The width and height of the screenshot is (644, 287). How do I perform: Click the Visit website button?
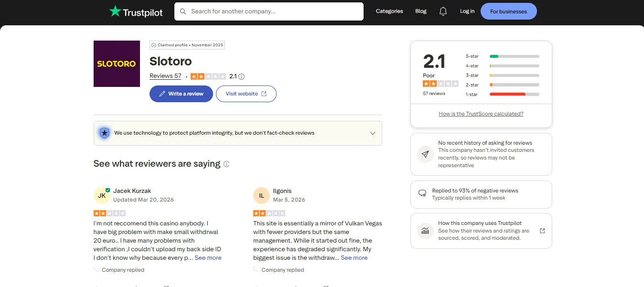click(x=246, y=94)
